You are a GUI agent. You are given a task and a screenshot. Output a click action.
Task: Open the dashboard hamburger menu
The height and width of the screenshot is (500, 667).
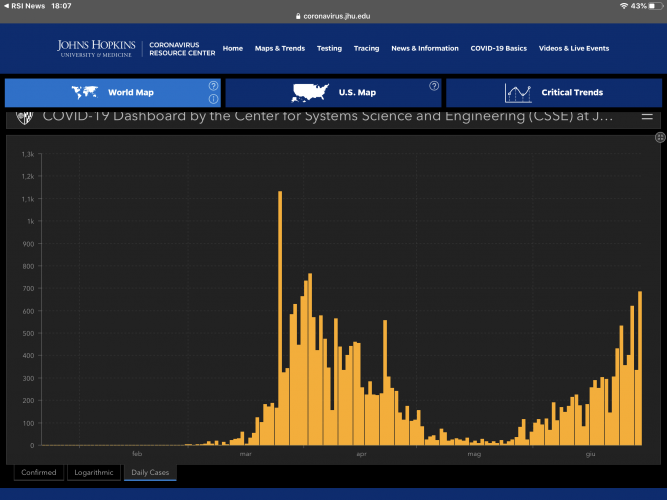click(647, 117)
